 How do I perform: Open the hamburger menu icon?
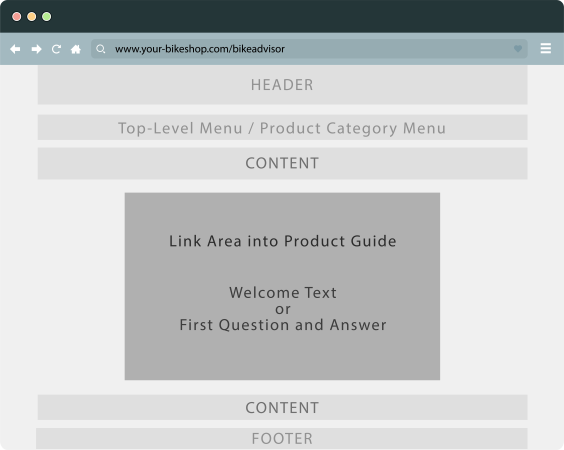tap(546, 48)
